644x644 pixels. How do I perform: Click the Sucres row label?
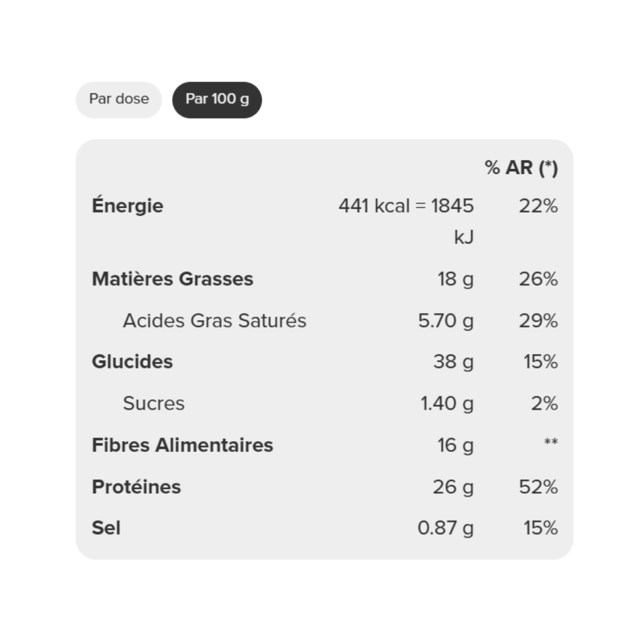(x=153, y=404)
